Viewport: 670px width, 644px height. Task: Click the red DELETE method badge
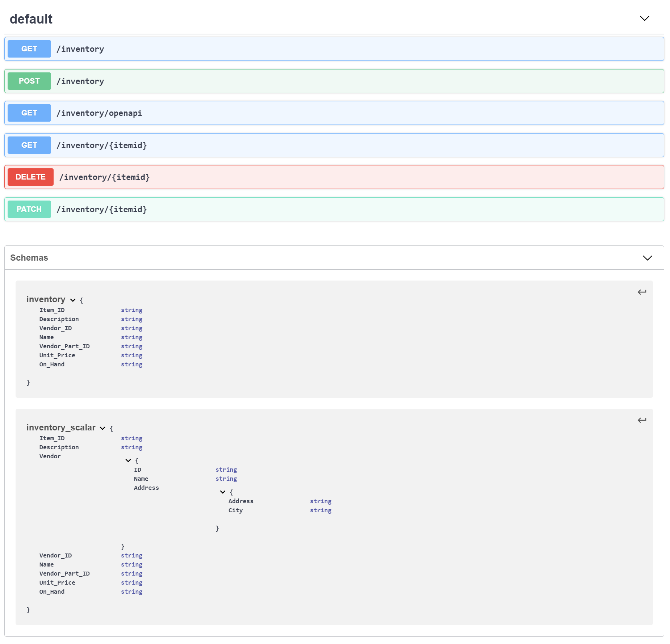(x=30, y=177)
